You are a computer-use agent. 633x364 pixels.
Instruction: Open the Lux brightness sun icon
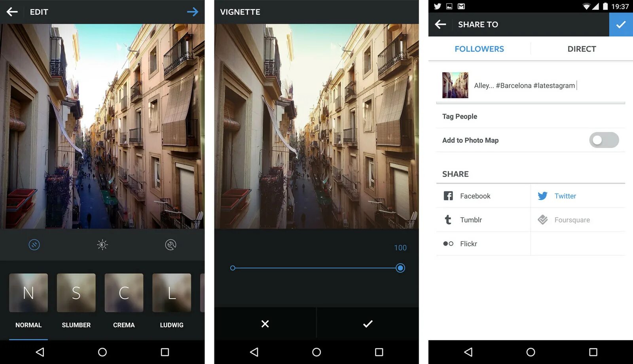[102, 245]
